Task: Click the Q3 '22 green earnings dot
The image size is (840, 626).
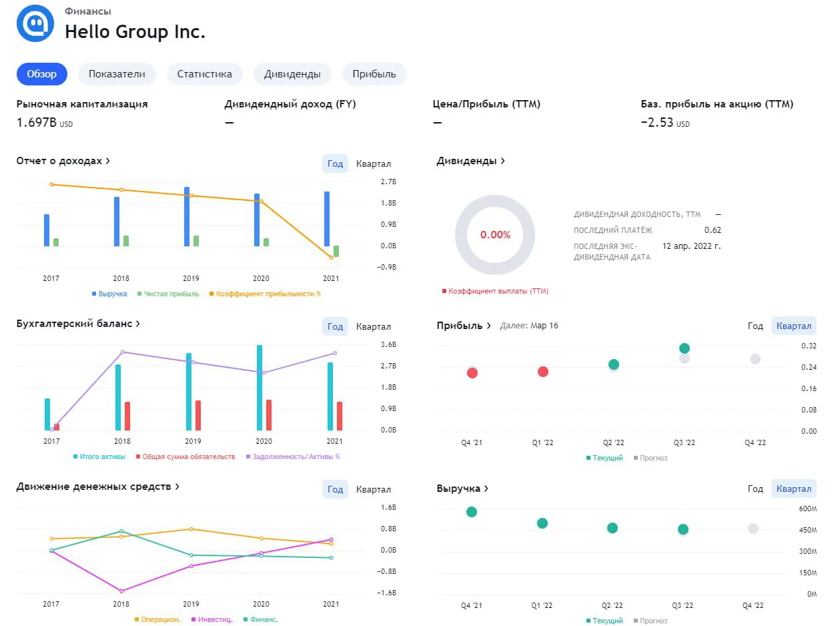Action: [685, 348]
